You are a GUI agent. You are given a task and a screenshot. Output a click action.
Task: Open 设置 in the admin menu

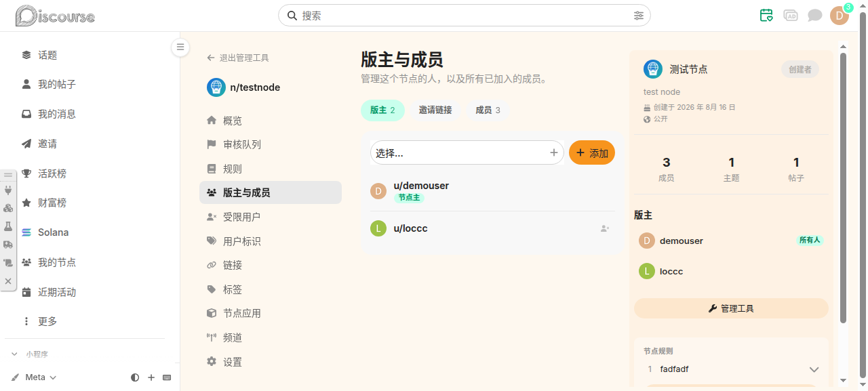point(271,362)
